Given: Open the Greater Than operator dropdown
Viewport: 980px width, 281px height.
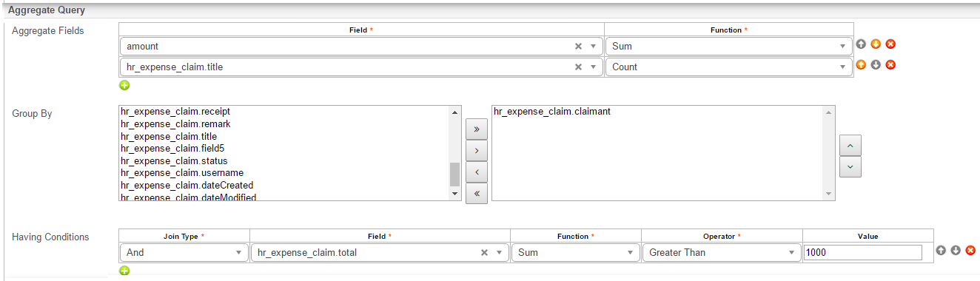Looking at the screenshot, I should pos(722,252).
